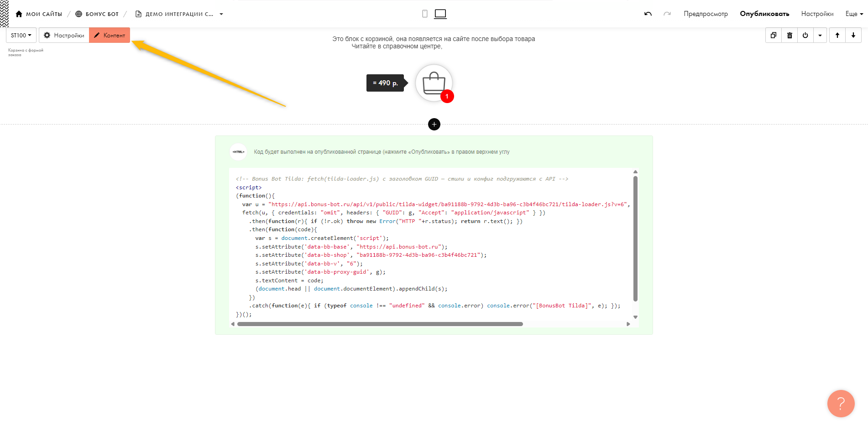Open the Еще menu dropdown

(x=854, y=14)
